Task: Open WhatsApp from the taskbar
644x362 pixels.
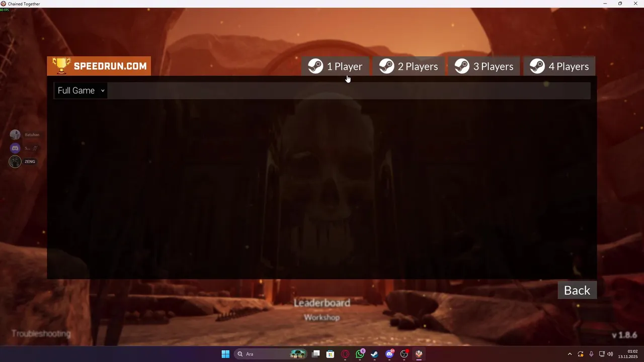Action: tap(360, 354)
